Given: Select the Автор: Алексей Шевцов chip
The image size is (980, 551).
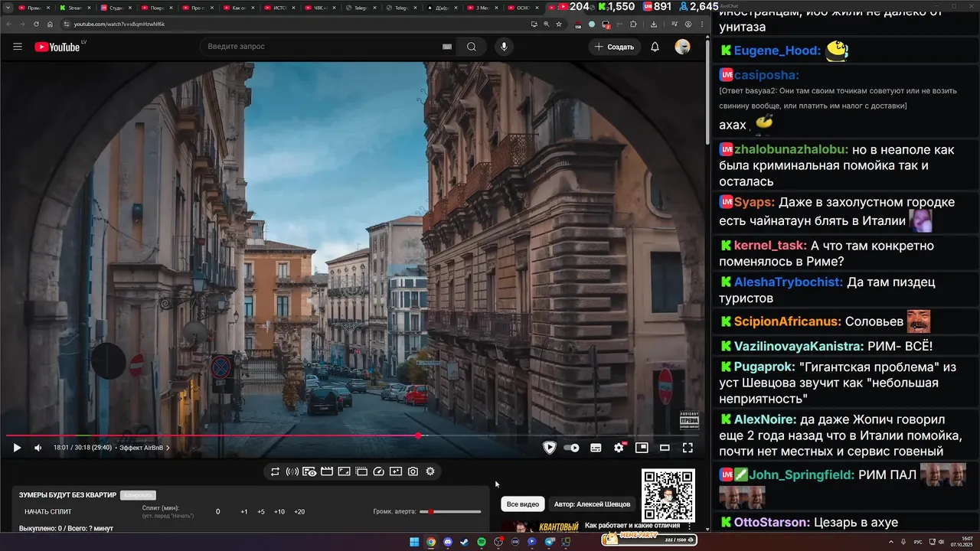Looking at the screenshot, I should click(x=592, y=504).
